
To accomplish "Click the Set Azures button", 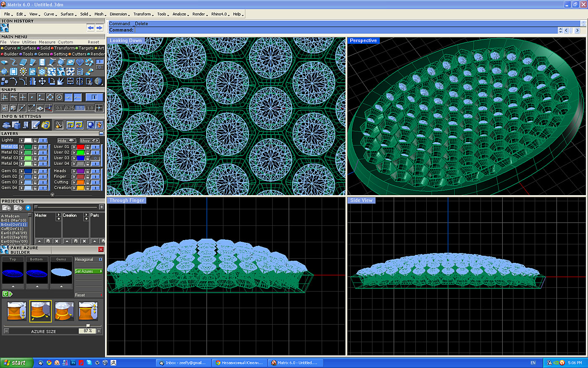I will [88, 271].
